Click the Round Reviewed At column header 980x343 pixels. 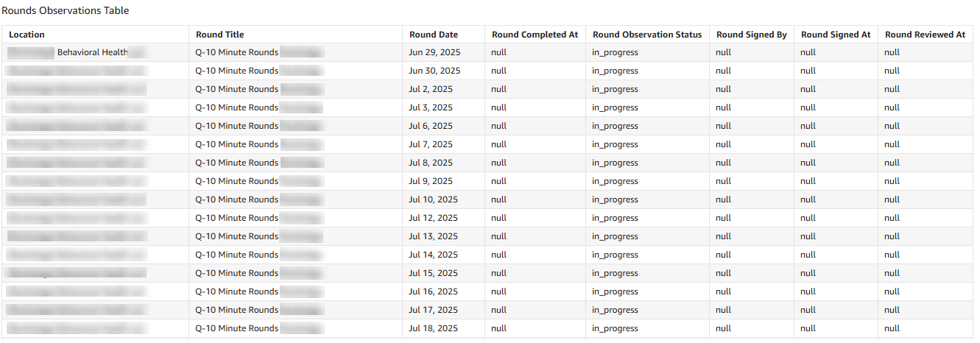pos(925,35)
